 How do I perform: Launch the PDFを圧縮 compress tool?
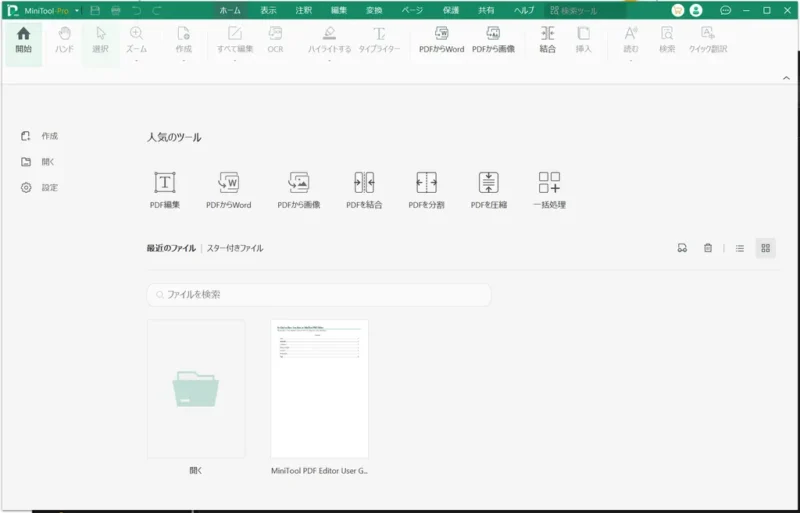pyautogui.click(x=489, y=190)
